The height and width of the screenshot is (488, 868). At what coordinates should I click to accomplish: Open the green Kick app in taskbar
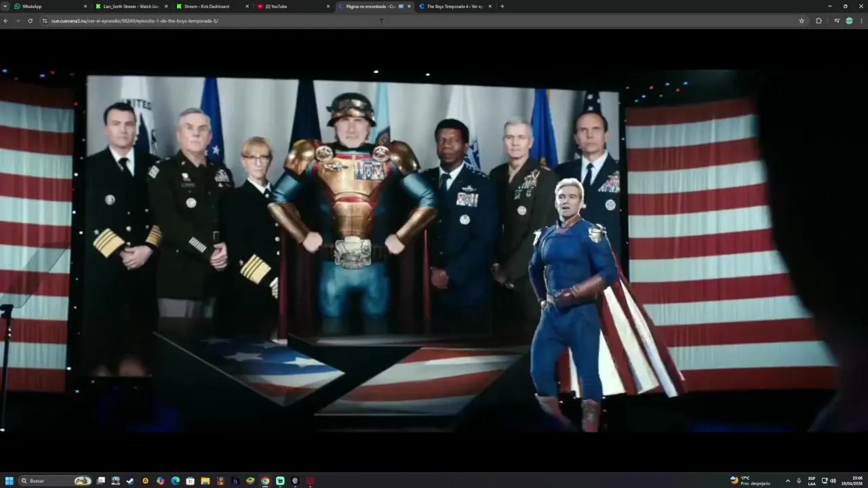click(280, 481)
